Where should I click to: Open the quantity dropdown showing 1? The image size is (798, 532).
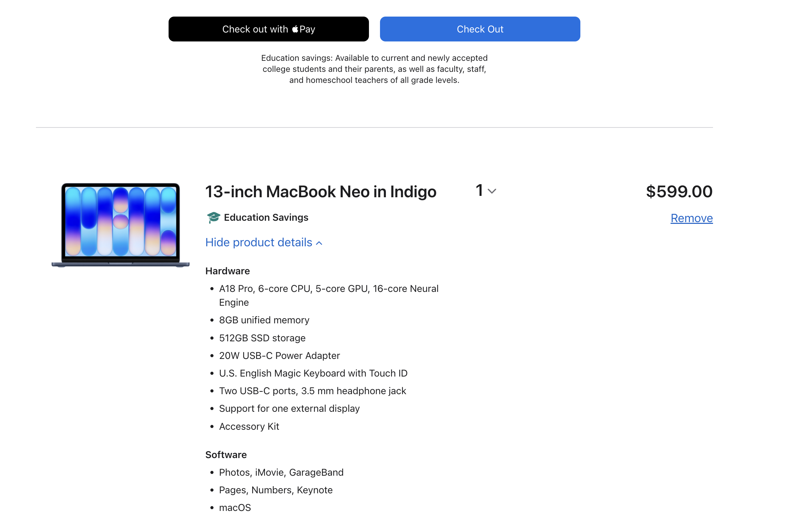click(x=485, y=191)
